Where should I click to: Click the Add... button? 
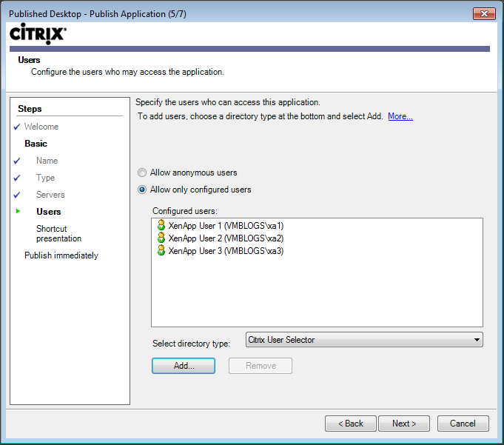[x=184, y=366]
